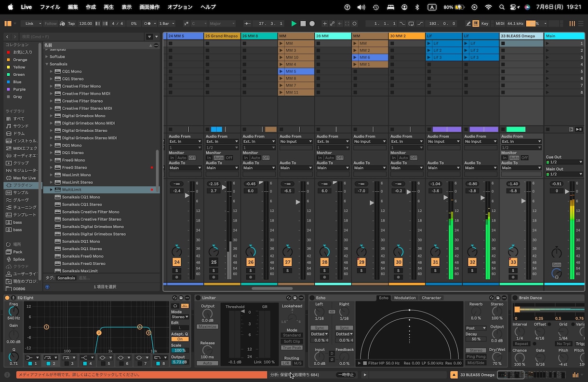Solo track 26 with its S button

pyautogui.click(x=251, y=271)
